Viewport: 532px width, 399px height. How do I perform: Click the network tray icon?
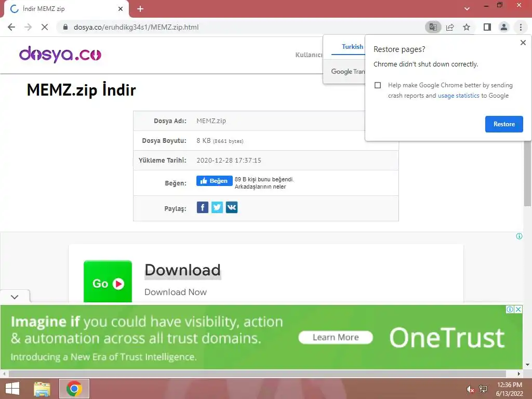tap(483, 389)
